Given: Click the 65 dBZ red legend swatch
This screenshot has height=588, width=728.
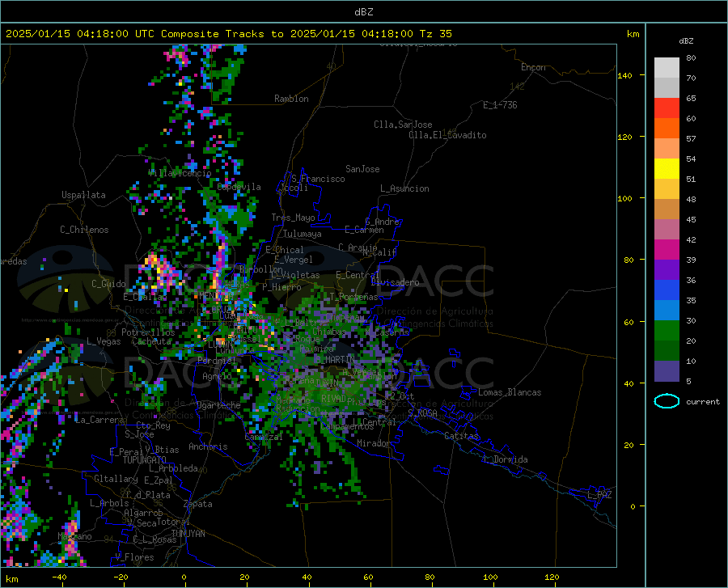Looking at the screenshot, I should tap(667, 108).
